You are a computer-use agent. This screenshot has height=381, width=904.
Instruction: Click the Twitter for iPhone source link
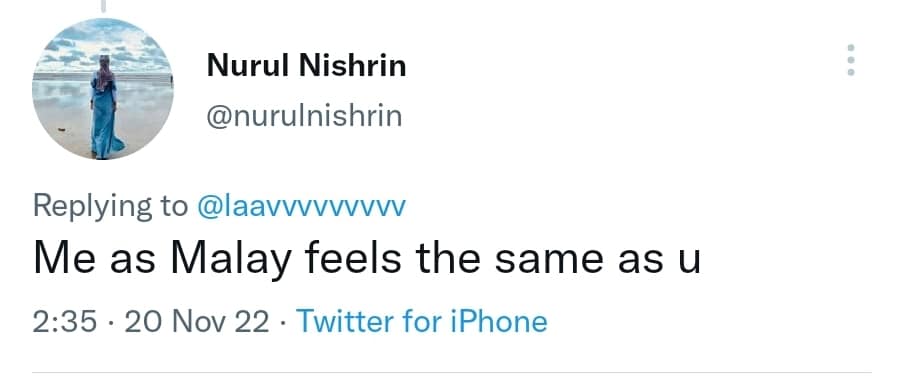tap(421, 321)
